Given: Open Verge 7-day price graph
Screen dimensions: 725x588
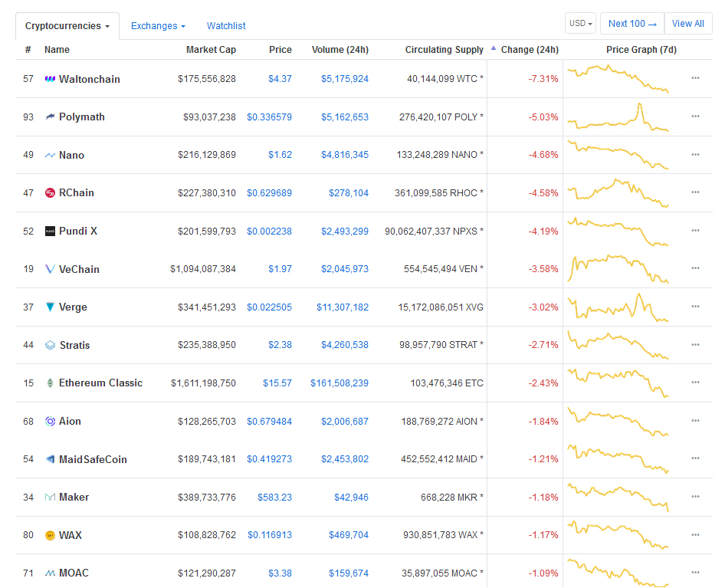Looking at the screenshot, I should [x=618, y=307].
